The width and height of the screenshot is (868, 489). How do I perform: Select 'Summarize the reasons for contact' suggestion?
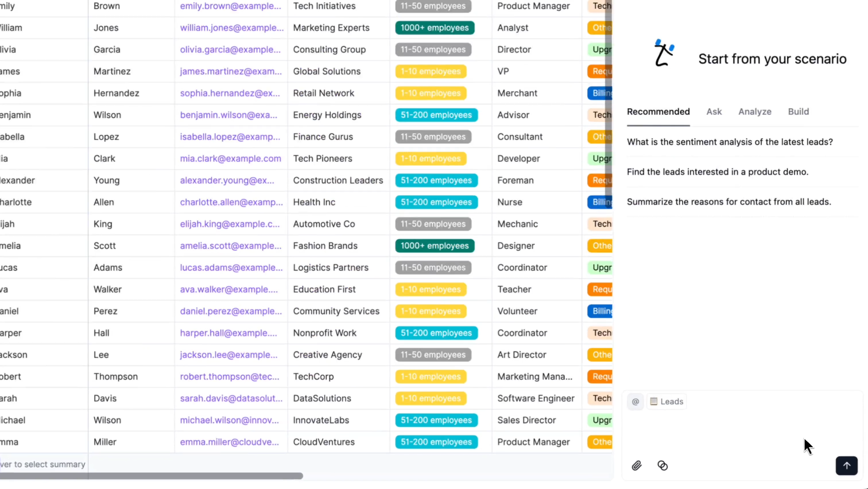pos(729,202)
